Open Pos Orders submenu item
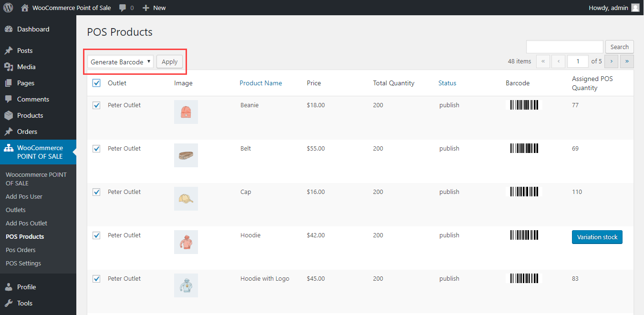The image size is (644, 315). tap(21, 250)
